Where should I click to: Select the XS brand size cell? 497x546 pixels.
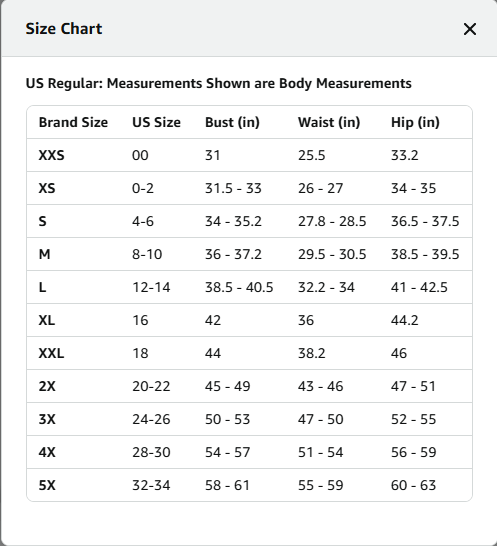[x=47, y=188]
